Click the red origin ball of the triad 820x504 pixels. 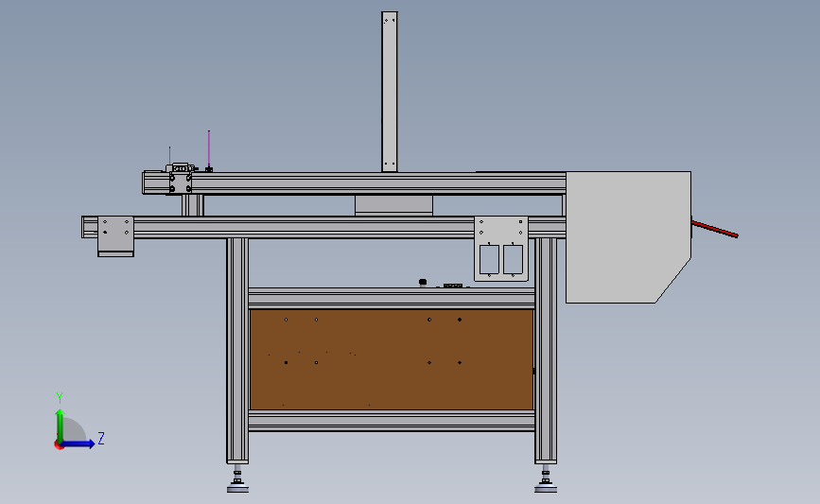tap(59, 445)
